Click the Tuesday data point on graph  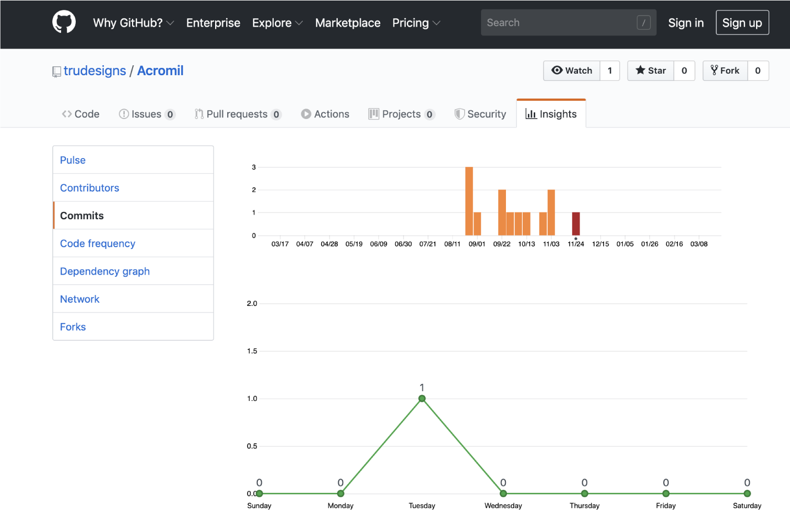pyautogui.click(x=422, y=399)
